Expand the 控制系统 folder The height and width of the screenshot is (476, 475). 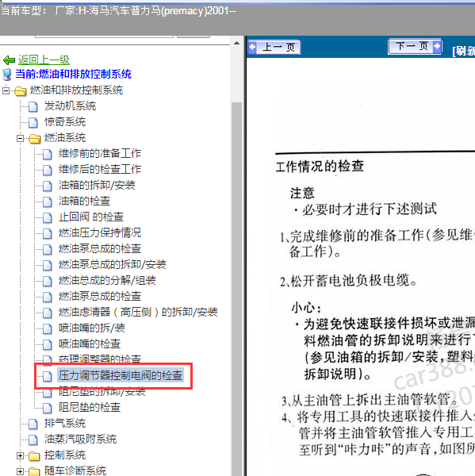[x=21, y=455]
